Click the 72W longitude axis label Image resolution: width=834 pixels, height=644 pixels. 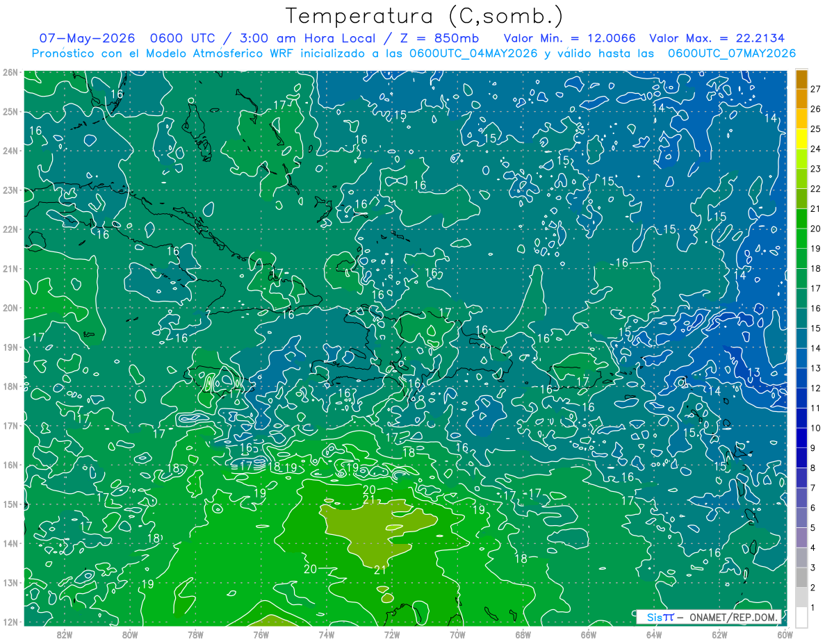tap(392, 634)
